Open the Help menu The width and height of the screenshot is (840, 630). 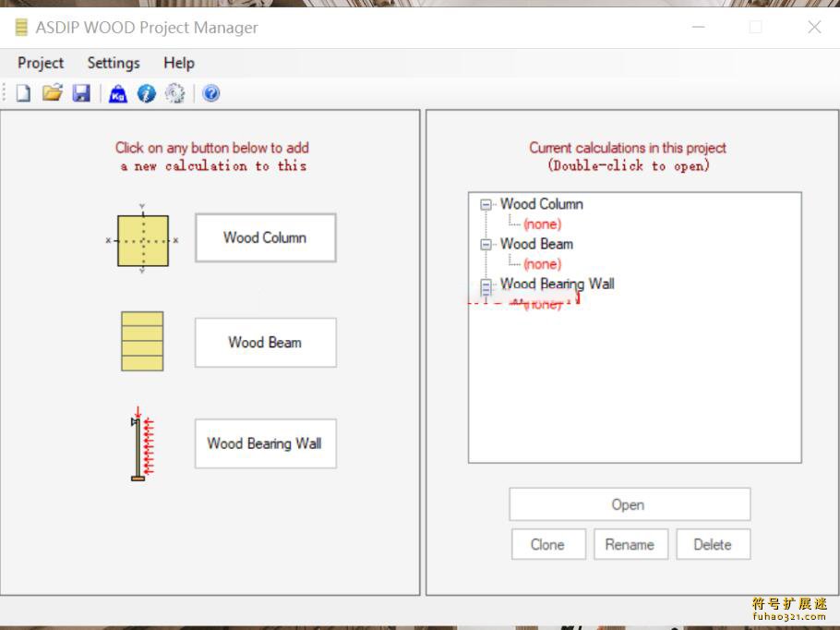pyautogui.click(x=179, y=63)
